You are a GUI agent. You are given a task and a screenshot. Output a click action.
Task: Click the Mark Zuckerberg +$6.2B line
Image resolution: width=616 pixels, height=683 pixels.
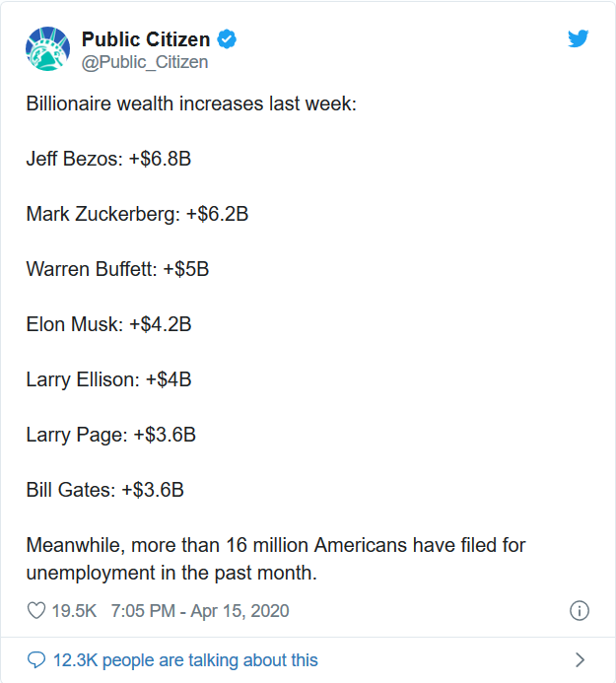(137, 214)
